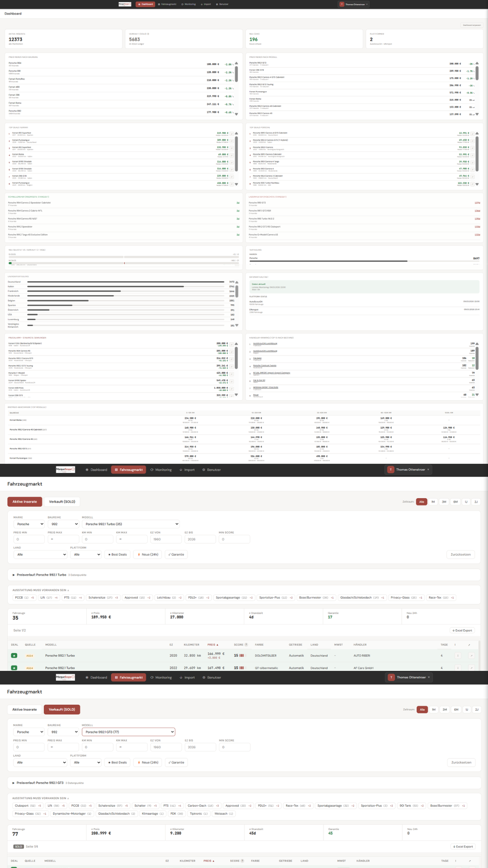Click the Deutschland country distribution bar
This screenshot has height=868, width=488.
coord(126,282)
